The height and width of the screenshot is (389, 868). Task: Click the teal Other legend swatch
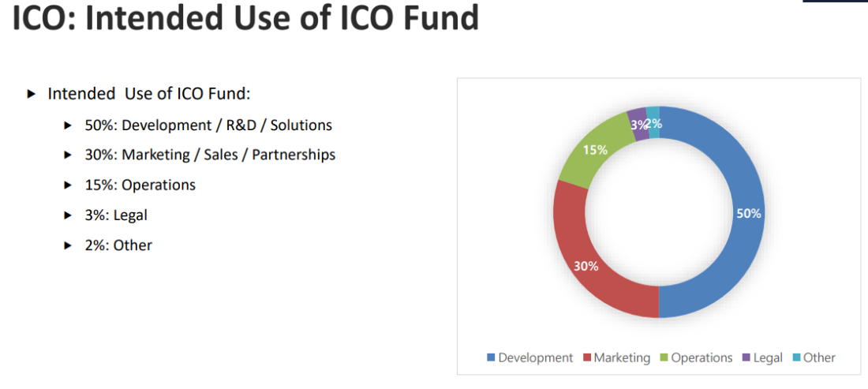[795, 358]
